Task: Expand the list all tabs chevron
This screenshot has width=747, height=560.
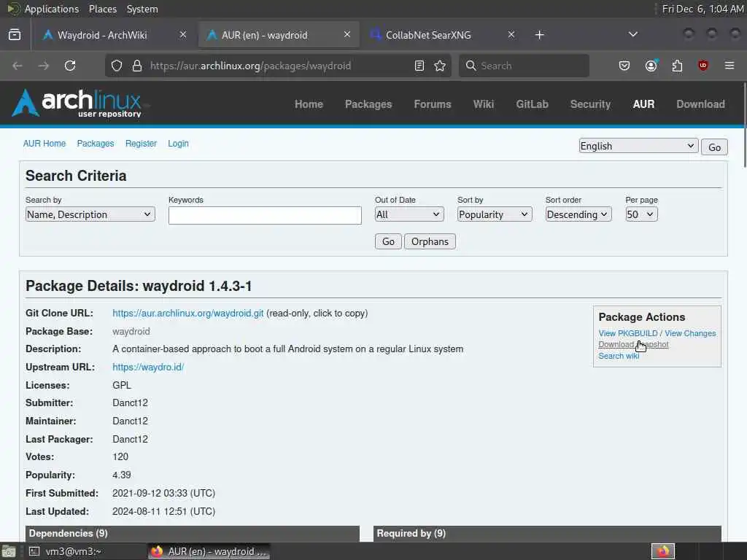Action: 633,34
